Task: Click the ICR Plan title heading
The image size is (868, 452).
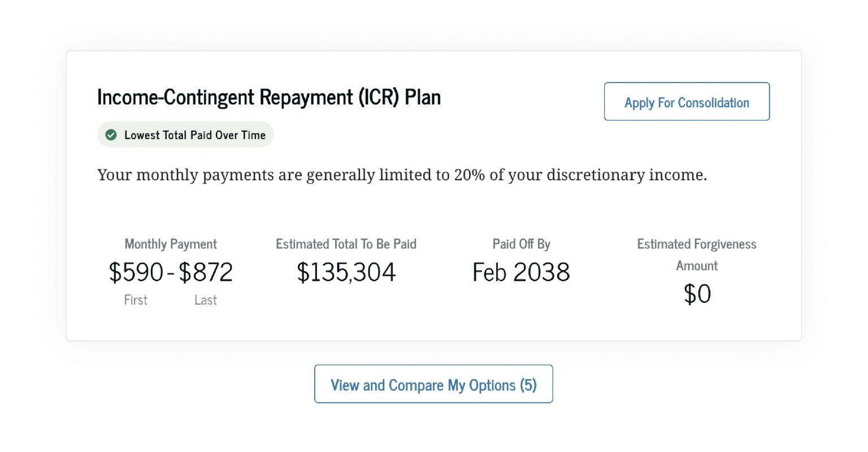Action: pyautogui.click(x=269, y=97)
